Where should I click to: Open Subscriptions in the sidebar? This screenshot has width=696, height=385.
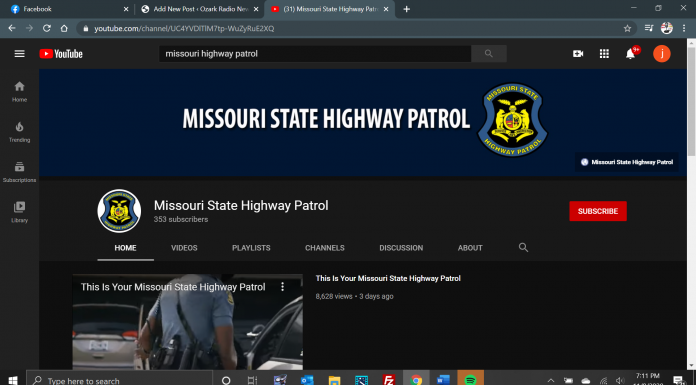point(19,172)
